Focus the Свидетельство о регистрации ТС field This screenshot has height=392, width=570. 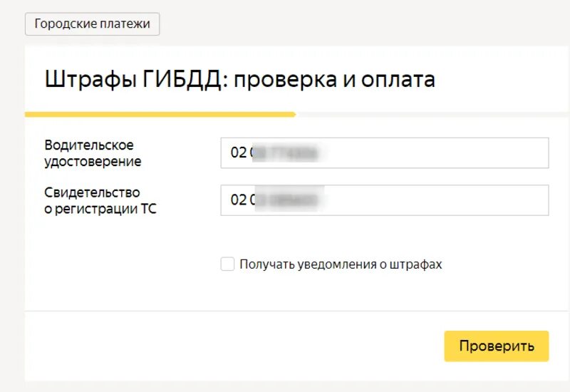click(385, 200)
